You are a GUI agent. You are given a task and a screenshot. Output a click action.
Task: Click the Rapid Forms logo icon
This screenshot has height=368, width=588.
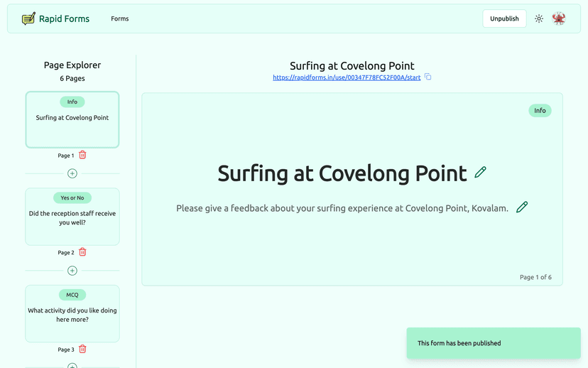coord(28,19)
